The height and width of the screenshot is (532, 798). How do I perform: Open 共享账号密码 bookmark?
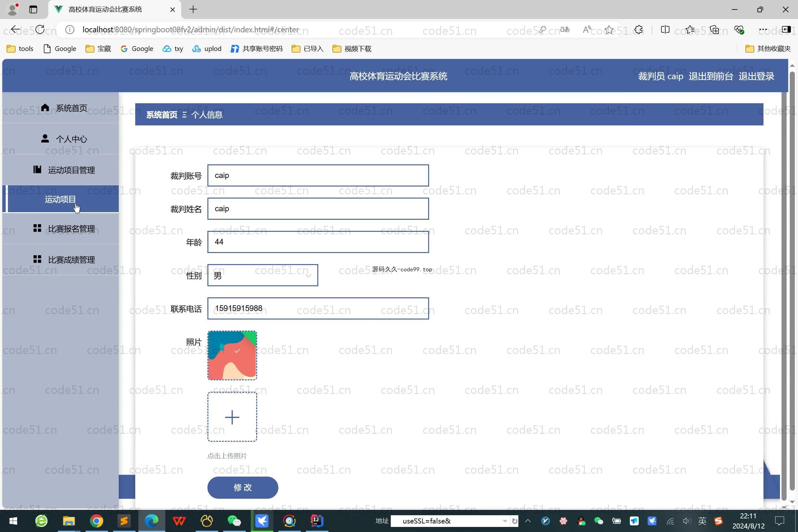tap(256, 49)
